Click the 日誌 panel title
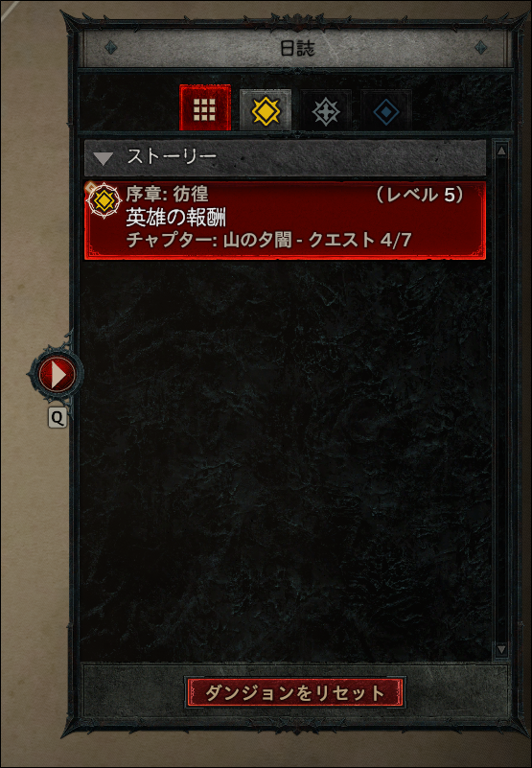 tap(297, 48)
